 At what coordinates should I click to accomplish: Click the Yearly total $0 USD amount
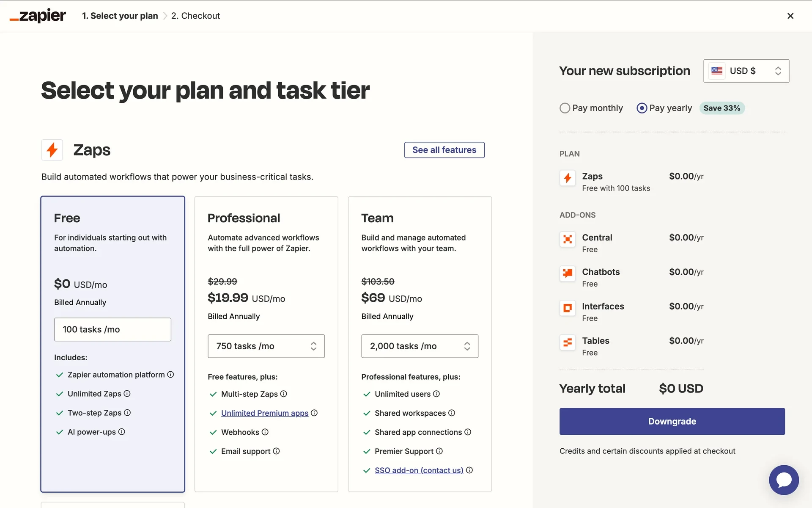click(x=681, y=388)
